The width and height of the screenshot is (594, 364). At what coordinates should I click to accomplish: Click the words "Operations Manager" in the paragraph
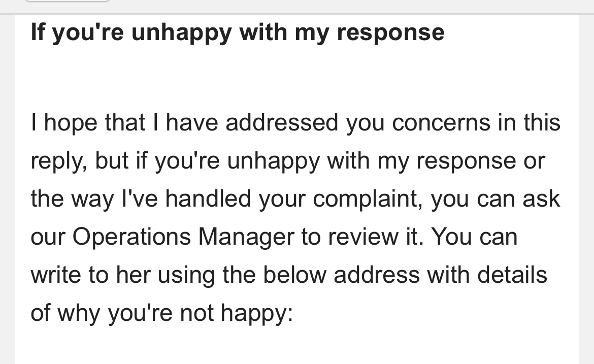183,237
